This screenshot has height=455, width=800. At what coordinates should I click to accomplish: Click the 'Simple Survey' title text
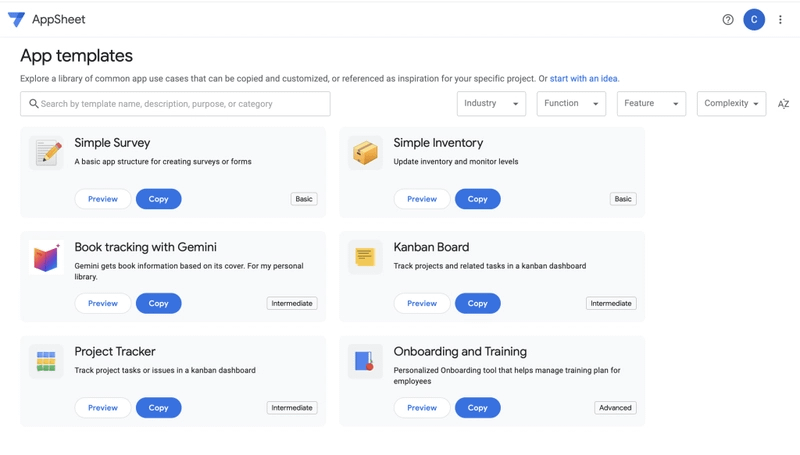click(112, 143)
